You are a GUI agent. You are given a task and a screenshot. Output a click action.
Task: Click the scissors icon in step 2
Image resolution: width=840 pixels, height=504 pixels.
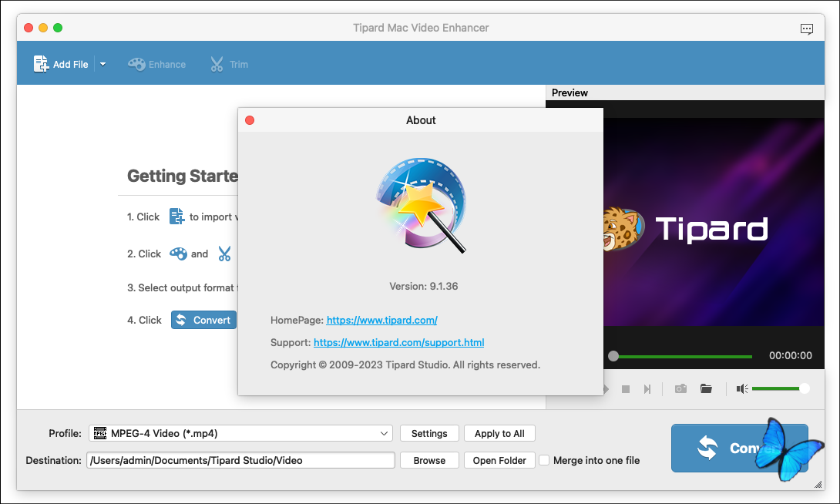(224, 254)
